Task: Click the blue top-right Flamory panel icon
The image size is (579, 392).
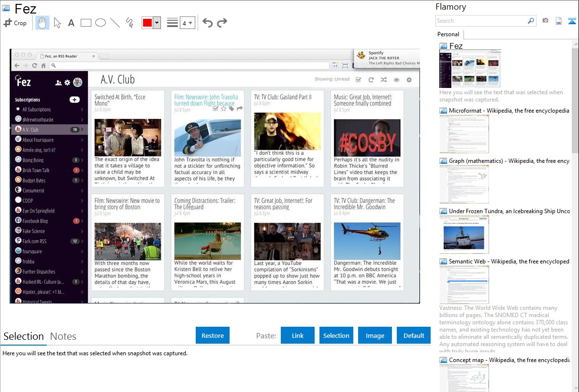Action: point(572,21)
